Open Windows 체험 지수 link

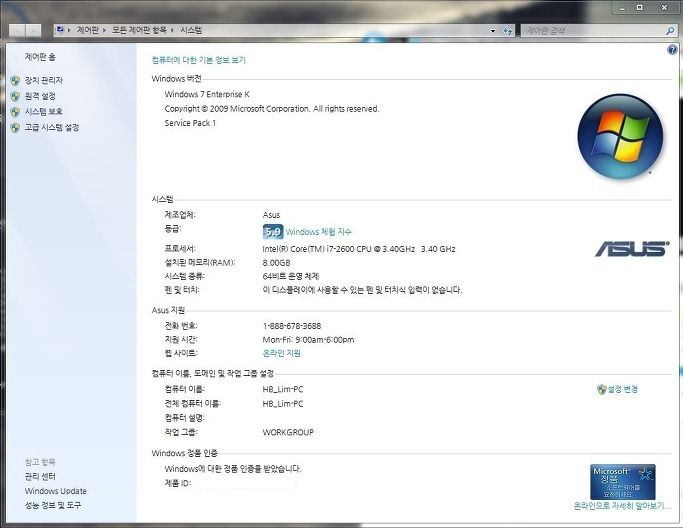pyautogui.click(x=318, y=232)
